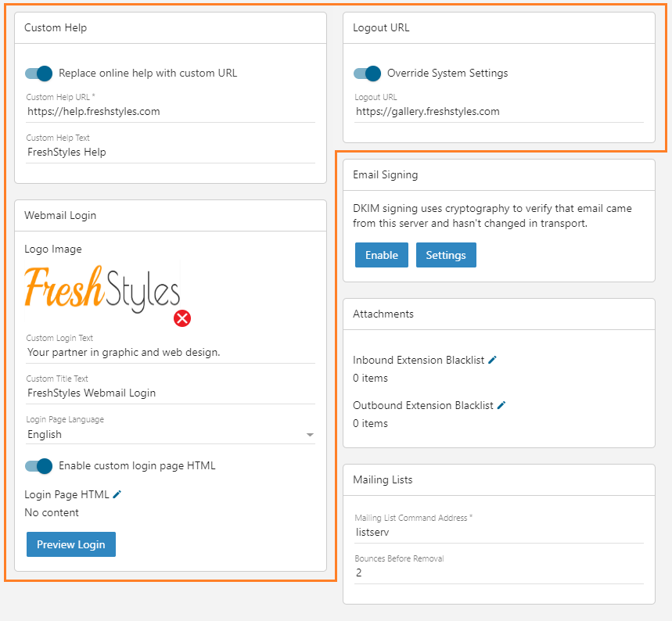Screen dimensions: 672x621
Task: Toggle Replace online help with custom URL
Action: [38, 74]
